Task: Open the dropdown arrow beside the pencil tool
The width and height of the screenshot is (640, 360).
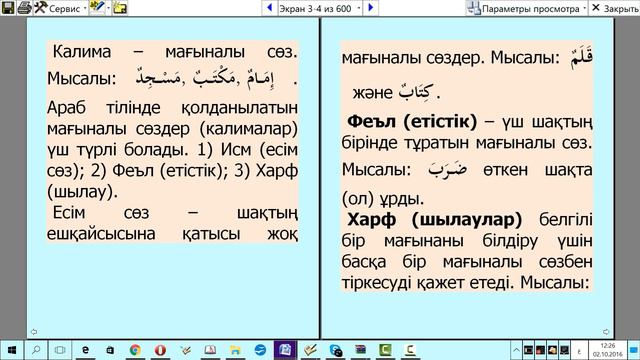Action: point(109,8)
